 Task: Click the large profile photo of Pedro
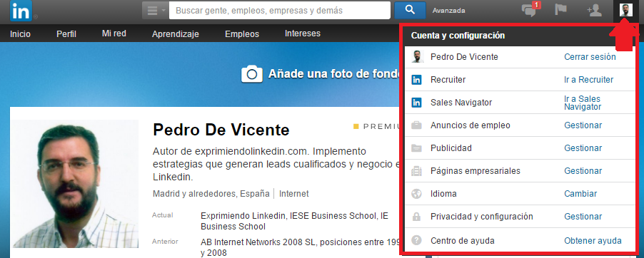click(x=76, y=184)
